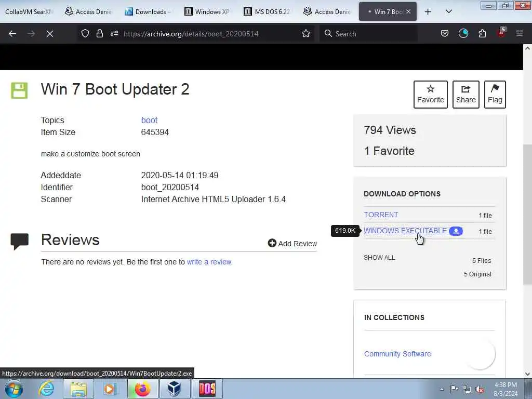The height and width of the screenshot is (399, 532).
Task: Share this archive item
Action: pyautogui.click(x=466, y=95)
